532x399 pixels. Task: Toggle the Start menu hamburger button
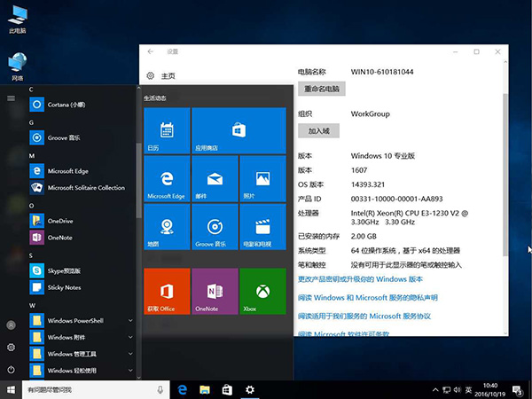click(11, 98)
